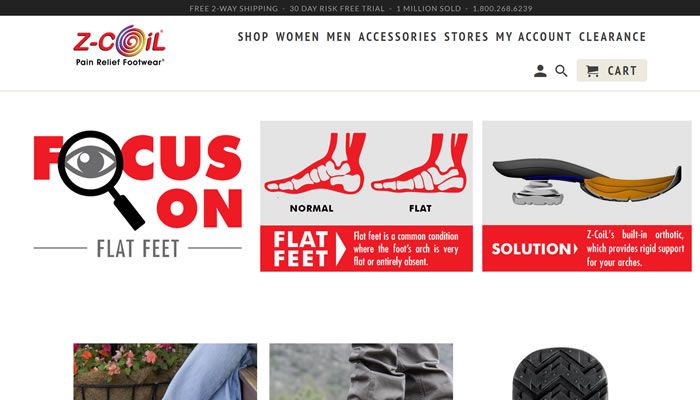The image size is (700, 400).
Task: Open the SHOP menu
Action: pyautogui.click(x=253, y=37)
